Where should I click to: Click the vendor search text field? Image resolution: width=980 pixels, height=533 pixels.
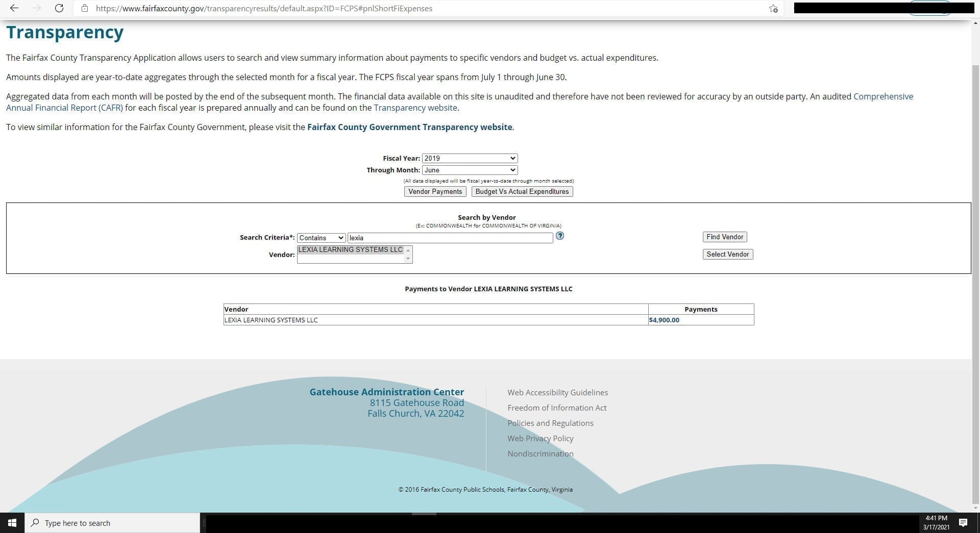[x=450, y=238]
